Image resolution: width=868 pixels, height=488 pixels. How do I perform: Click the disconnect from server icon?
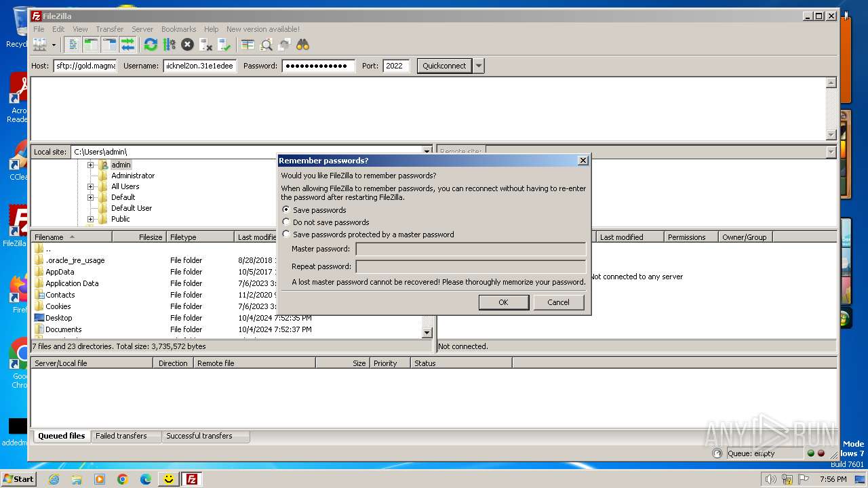click(205, 45)
